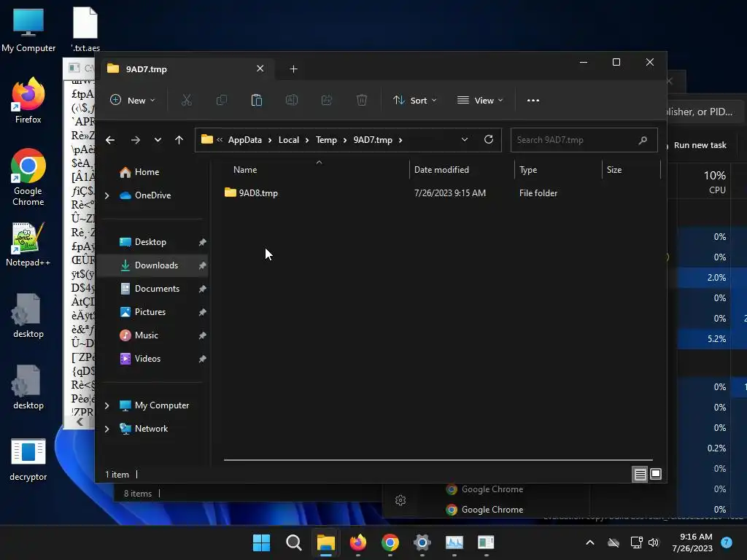Image resolution: width=747 pixels, height=560 pixels.
Task: Refresh the current folder view
Action: (x=488, y=139)
